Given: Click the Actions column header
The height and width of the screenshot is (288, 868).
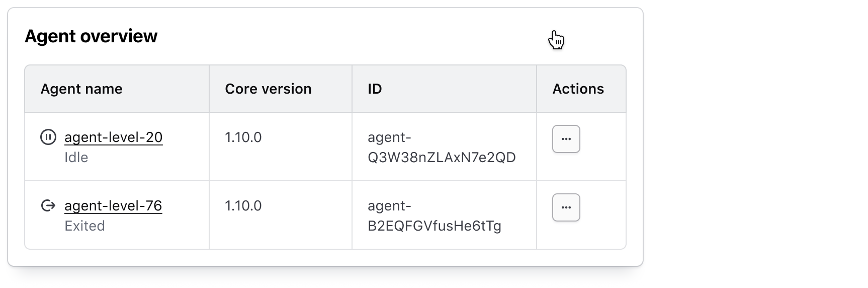Looking at the screenshot, I should 578,89.
